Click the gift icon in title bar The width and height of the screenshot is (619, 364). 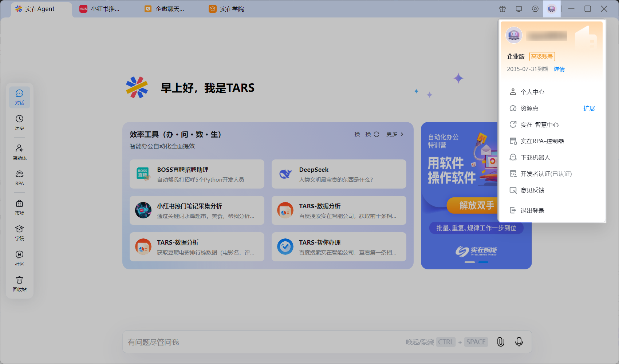pos(502,9)
